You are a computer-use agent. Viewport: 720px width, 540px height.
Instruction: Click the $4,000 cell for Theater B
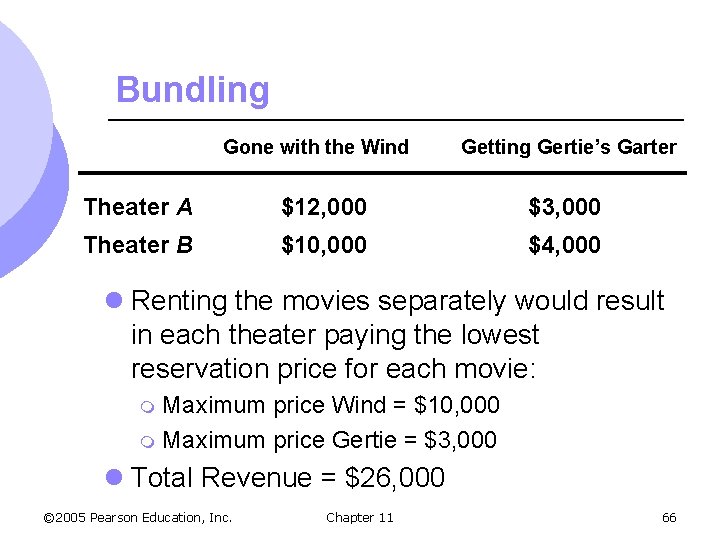coord(564,245)
